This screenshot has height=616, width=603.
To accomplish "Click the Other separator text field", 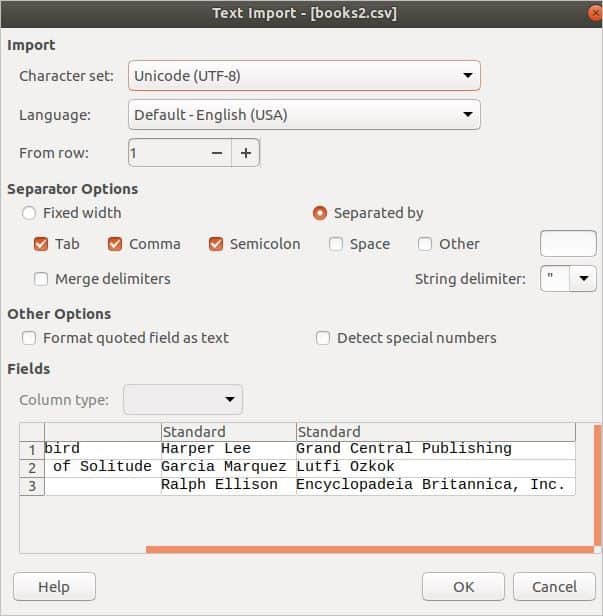I will pos(567,244).
